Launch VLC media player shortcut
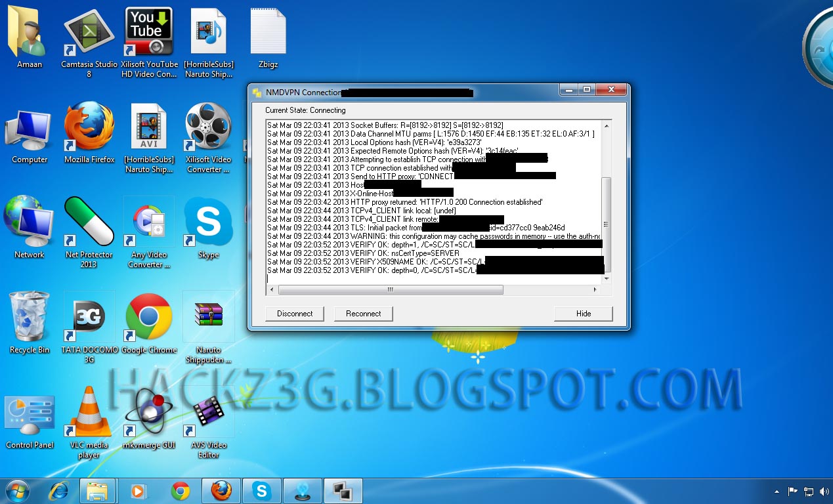Screen dimensions: 833x504 (89, 423)
